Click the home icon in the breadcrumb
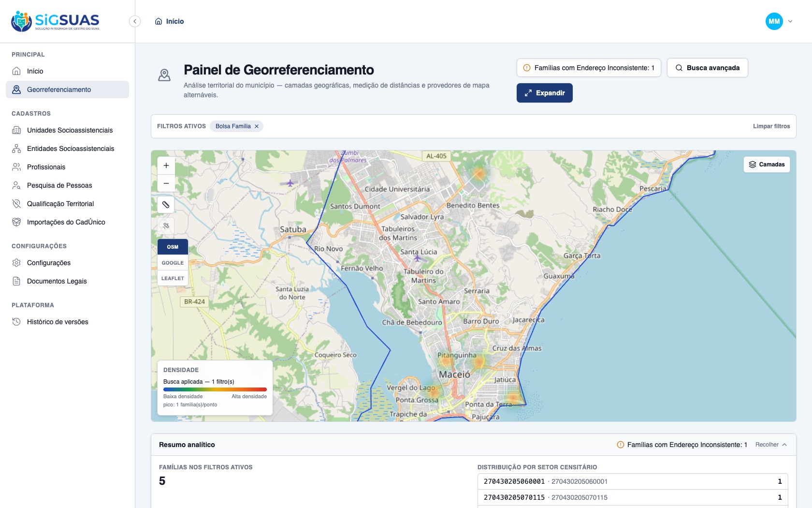The height and width of the screenshot is (508, 812). pyautogui.click(x=159, y=21)
